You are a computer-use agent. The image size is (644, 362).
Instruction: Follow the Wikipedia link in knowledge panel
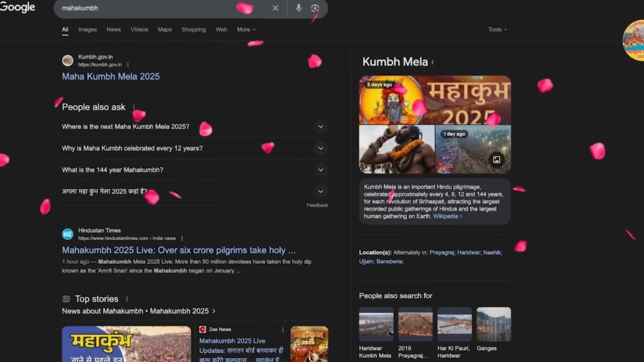coord(446,216)
